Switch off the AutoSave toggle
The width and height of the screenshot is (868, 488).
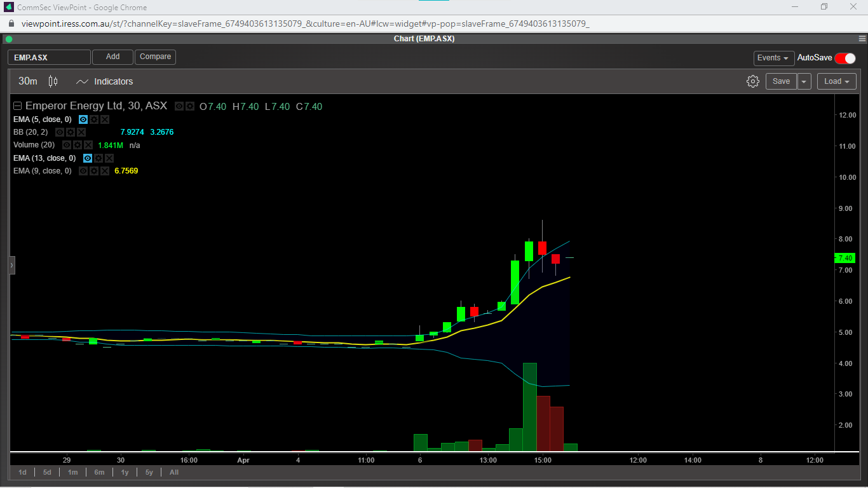845,58
